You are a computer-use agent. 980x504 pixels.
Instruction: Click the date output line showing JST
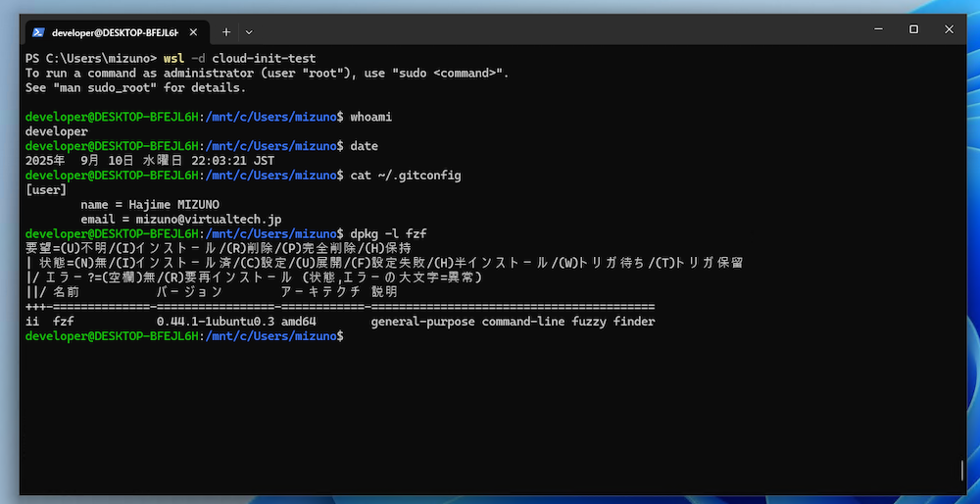pos(150,161)
